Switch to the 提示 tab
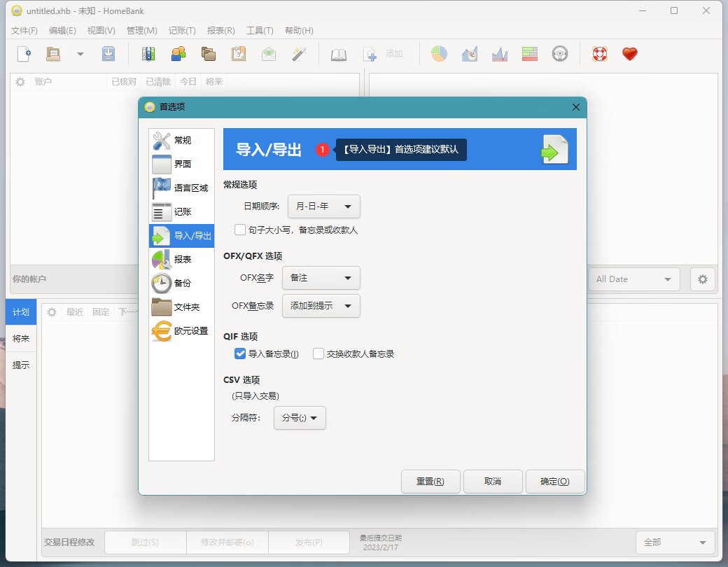 [x=21, y=365]
